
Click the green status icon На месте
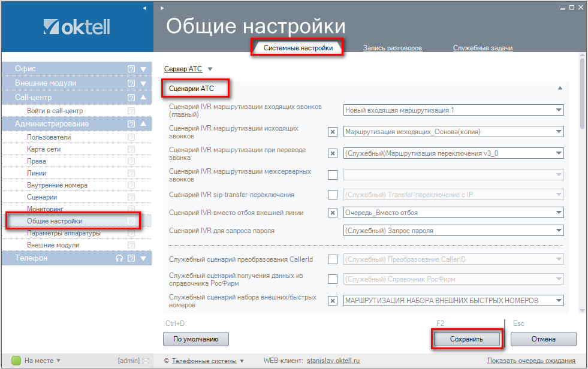[16, 361]
